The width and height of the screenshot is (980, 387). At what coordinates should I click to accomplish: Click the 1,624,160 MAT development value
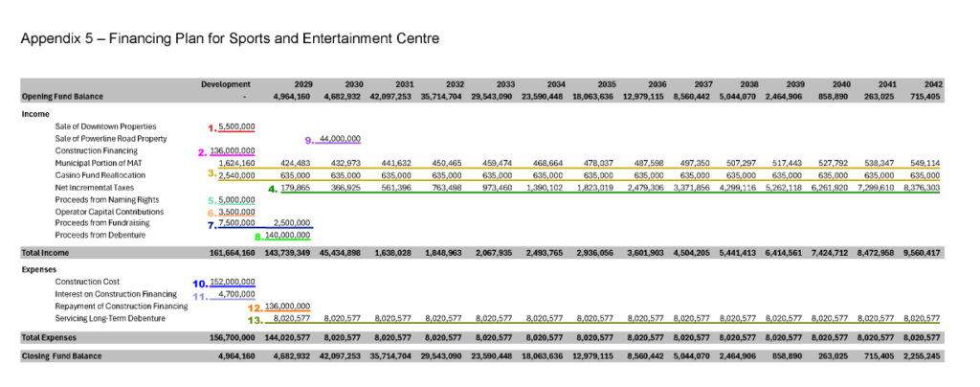click(236, 163)
